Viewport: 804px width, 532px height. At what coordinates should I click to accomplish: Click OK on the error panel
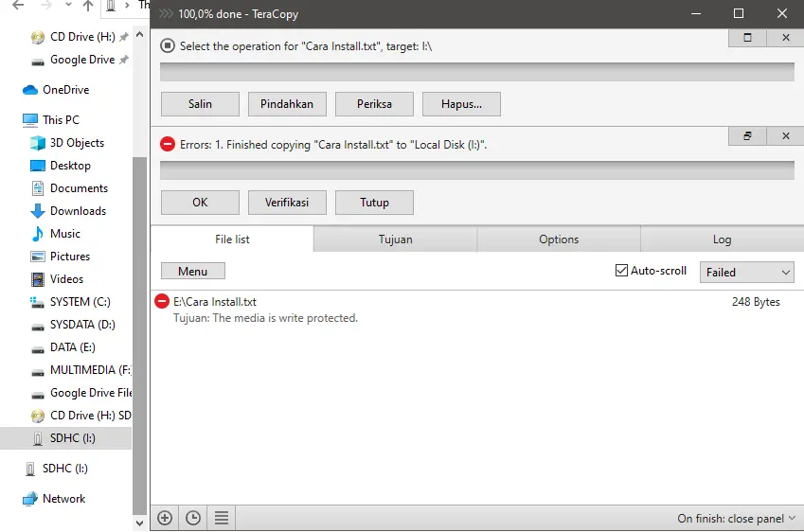[x=200, y=203]
